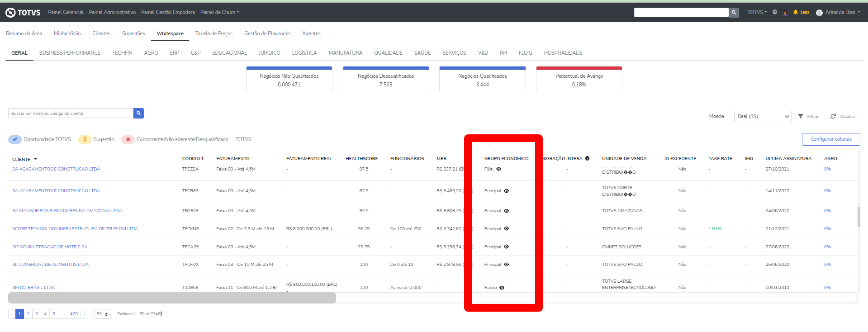Toggle the eye icon beside Filial for TFCZSA
The height and width of the screenshot is (332, 868).
499,169
